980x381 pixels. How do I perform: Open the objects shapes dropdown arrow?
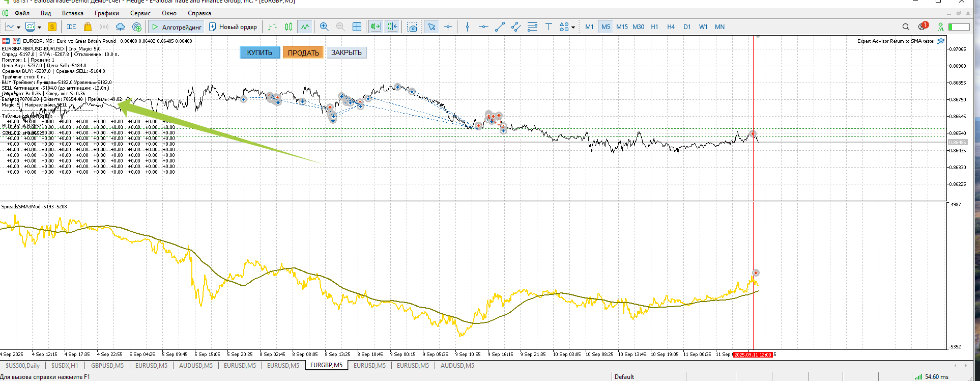point(573,28)
